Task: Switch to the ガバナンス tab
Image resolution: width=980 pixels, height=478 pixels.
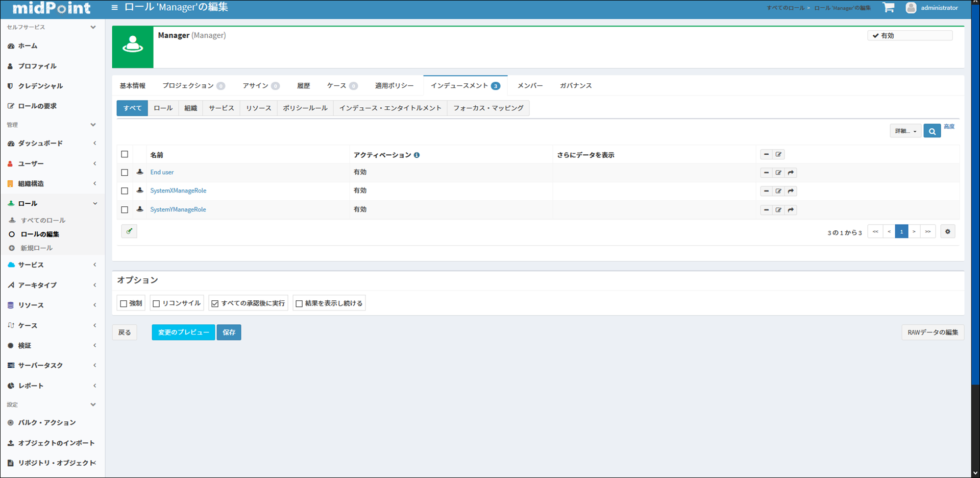Action: coord(576,86)
